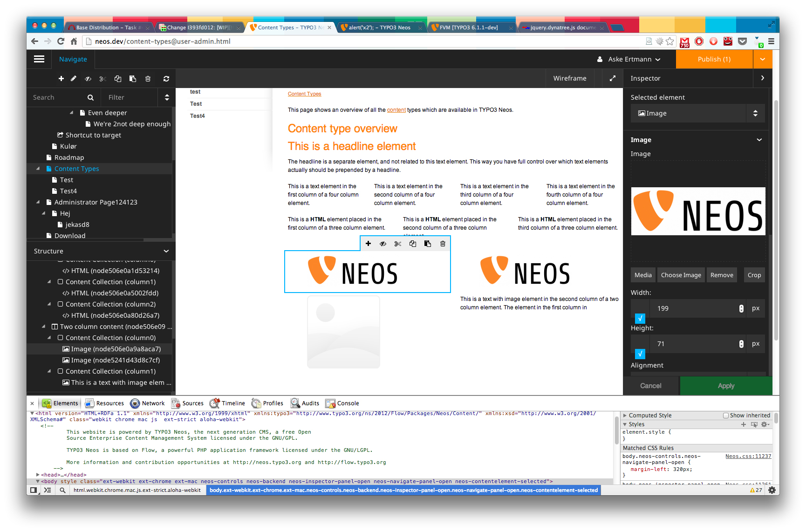The height and width of the screenshot is (532, 806).
Task: Open the Selected element Image dropdown
Action: click(x=697, y=113)
